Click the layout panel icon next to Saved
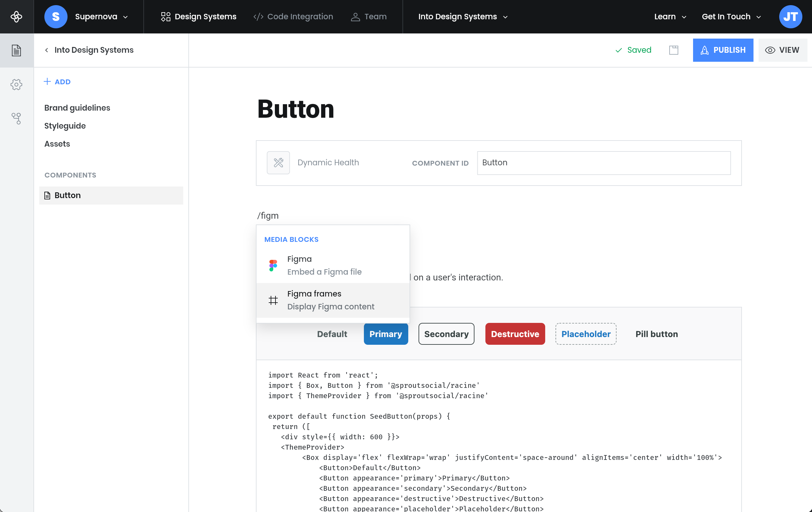812x512 pixels. pyautogui.click(x=673, y=50)
